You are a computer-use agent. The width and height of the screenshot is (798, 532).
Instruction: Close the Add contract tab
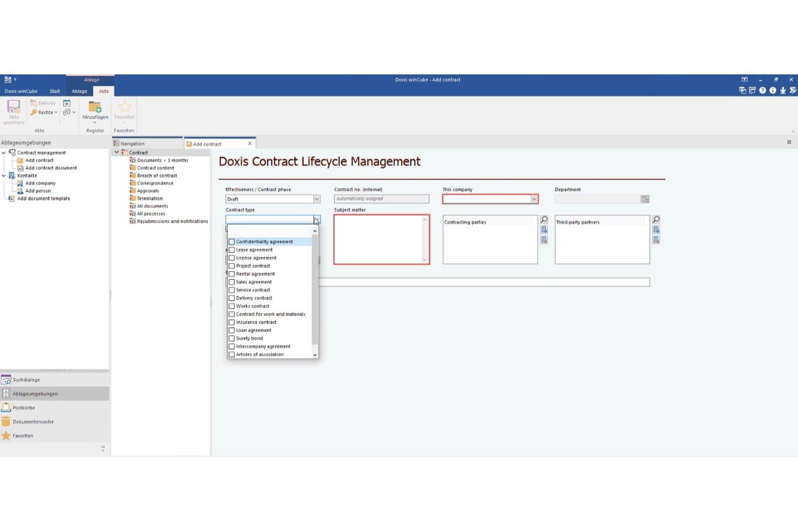[250, 144]
